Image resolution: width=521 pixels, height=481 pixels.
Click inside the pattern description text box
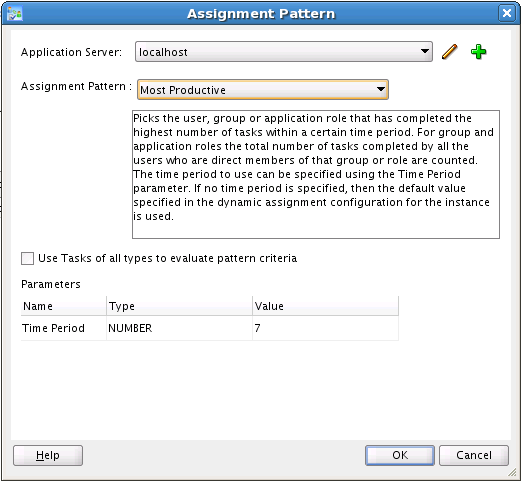pyautogui.click(x=316, y=174)
